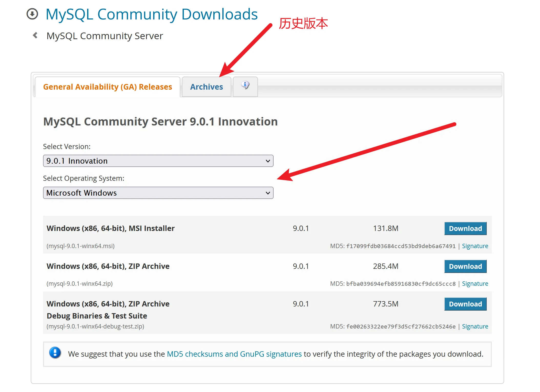
Task: Click the filename (mysql-9.0.1-winx64.zip)
Action: click(79, 284)
